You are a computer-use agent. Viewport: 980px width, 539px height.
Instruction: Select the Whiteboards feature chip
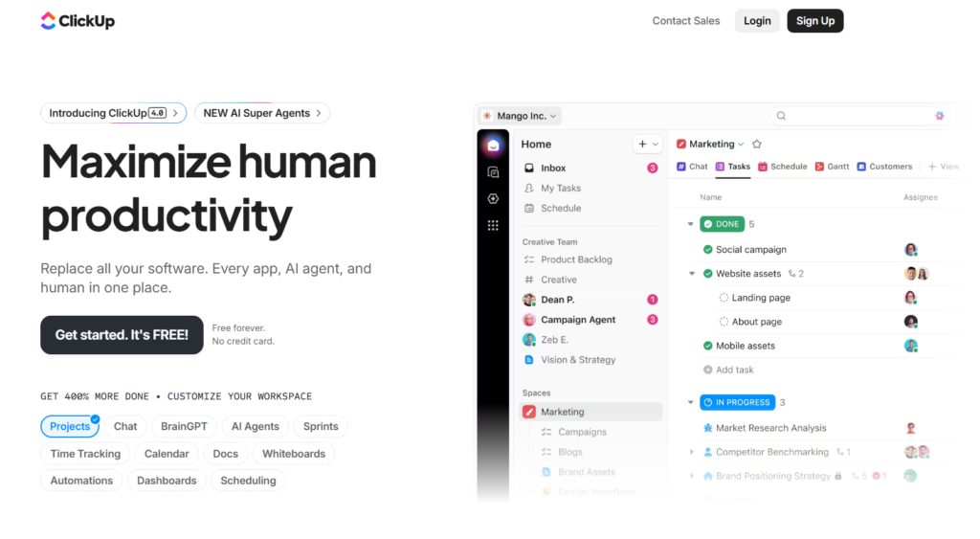click(x=293, y=454)
